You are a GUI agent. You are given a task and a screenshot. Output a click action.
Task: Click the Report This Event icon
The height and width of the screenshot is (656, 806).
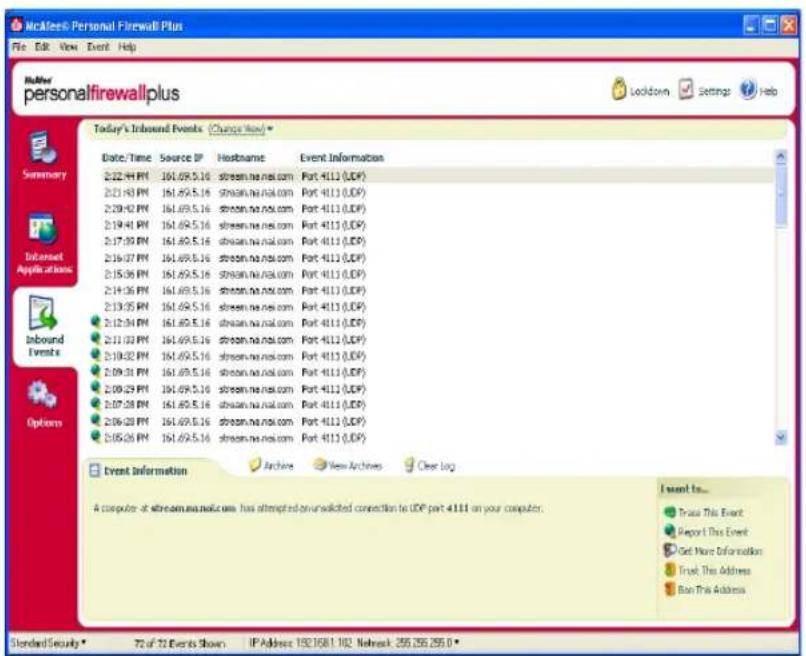pyautogui.click(x=670, y=531)
